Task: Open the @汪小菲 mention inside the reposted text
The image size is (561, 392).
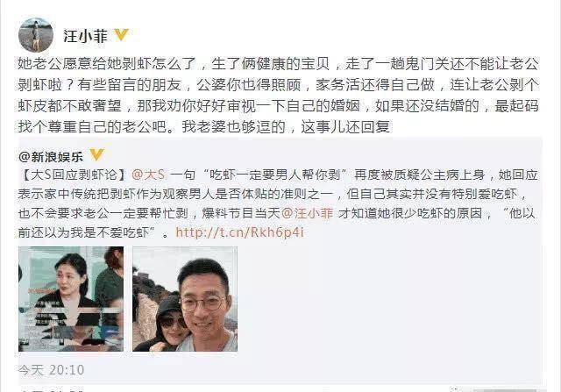Action: [x=308, y=213]
